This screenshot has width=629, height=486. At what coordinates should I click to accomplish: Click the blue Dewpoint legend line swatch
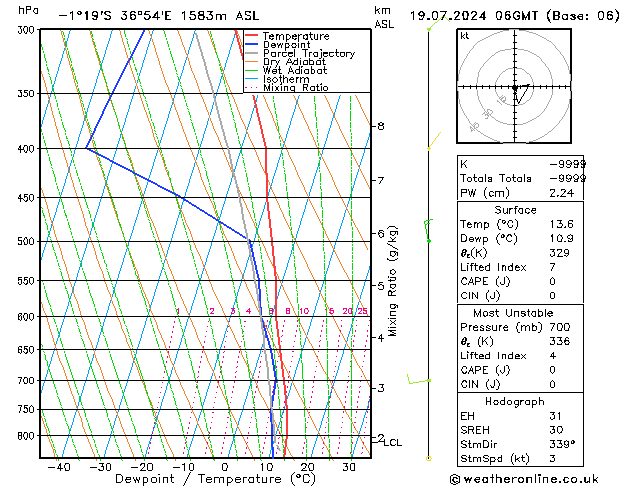tap(251, 45)
